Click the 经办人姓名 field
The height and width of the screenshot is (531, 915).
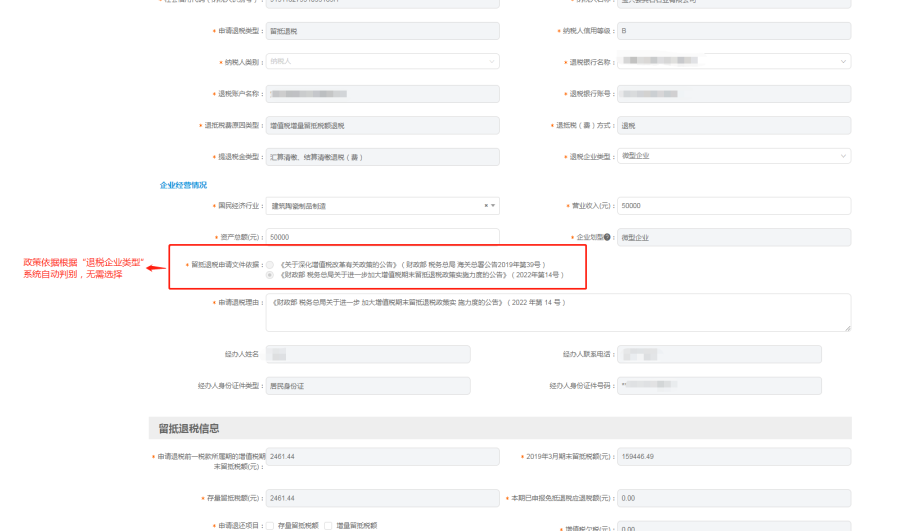(x=368, y=354)
